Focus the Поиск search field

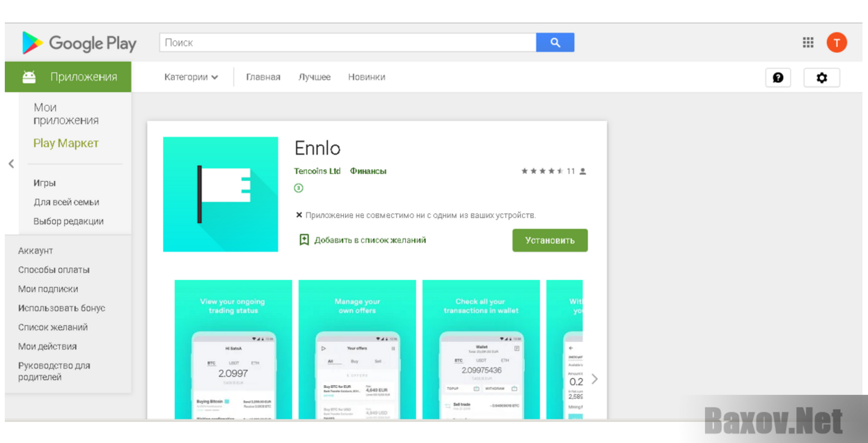pyautogui.click(x=348, y=42)
